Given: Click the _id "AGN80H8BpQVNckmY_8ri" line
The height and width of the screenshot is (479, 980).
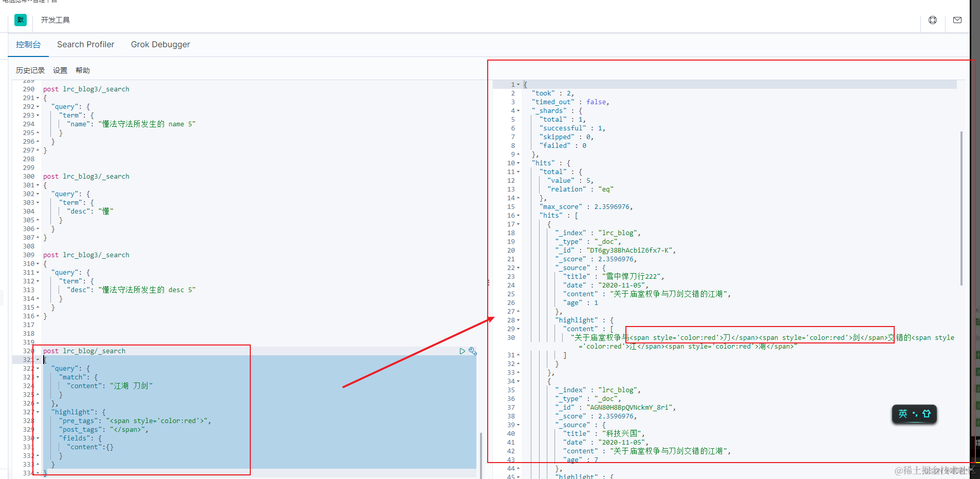Looking at the screenshot, I should pos(616,408).
